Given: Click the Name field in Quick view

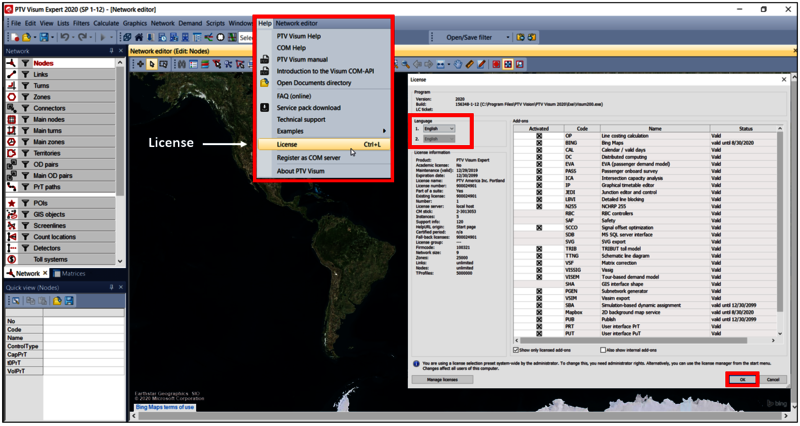Looking at the screenshot, I should pos(70,337).
